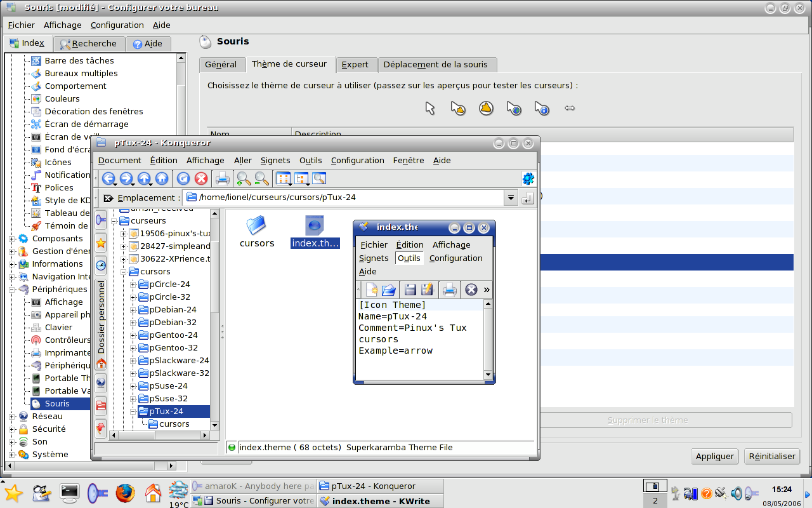Switch to amaroK window in taskbar
This screenshot has width=812, height=508.
tap(253, 486)
